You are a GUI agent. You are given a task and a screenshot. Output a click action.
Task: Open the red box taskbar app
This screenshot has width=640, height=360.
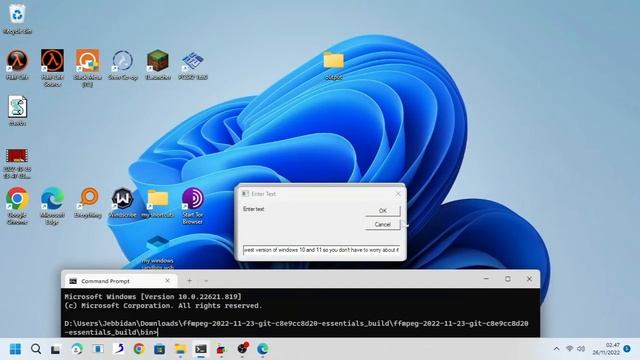pos(221,349)
